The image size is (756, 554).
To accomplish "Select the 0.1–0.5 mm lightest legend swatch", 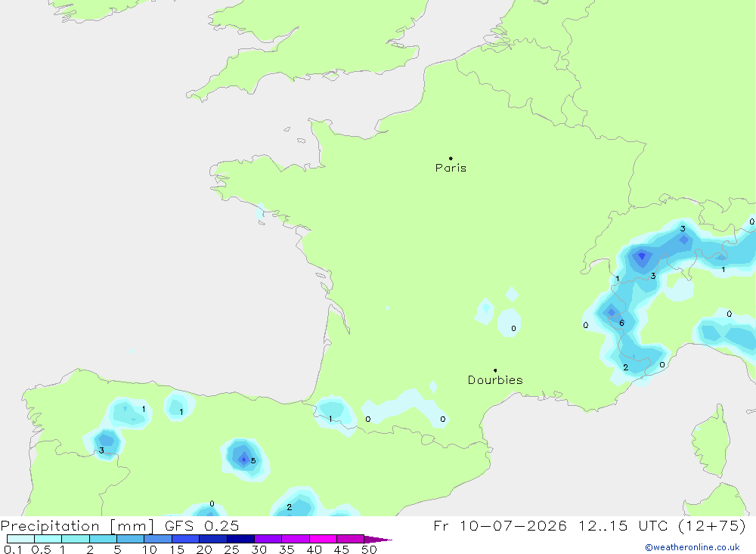I will tap(20, 539).
